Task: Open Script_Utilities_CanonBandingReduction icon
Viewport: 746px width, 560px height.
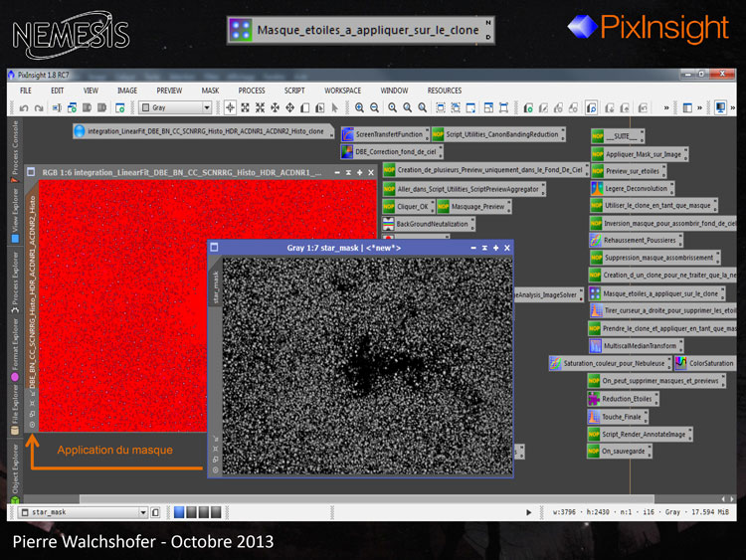Action: pyautogui.click(x=498, y=134)
